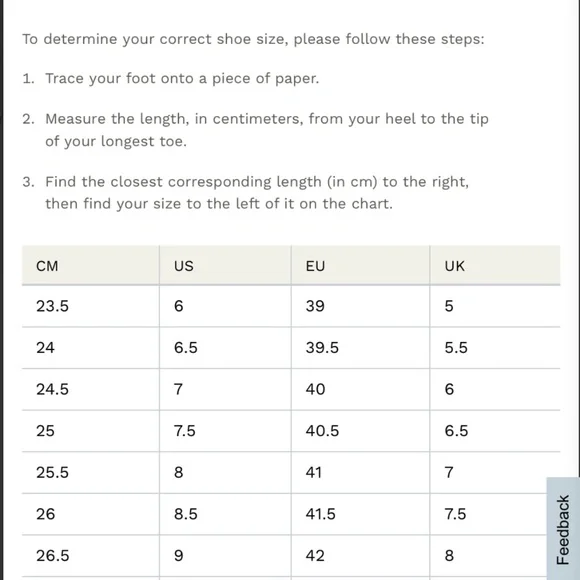The height and width of the screenshot is (580, 580).
Task: Click the 25.5 cm table cell
Action: [91, 472]
